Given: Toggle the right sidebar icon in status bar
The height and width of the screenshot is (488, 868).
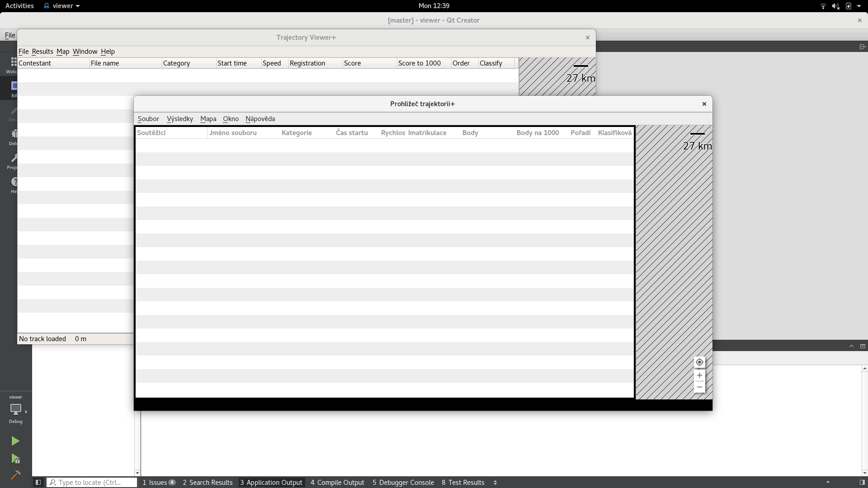Looking at the screenshot, I should pos(862,483).
